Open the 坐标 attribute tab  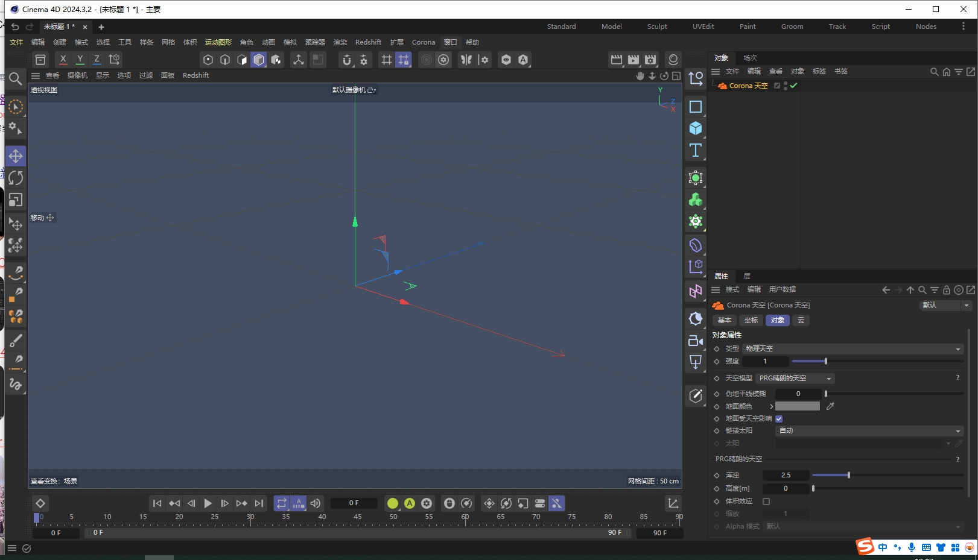point(751,321)
